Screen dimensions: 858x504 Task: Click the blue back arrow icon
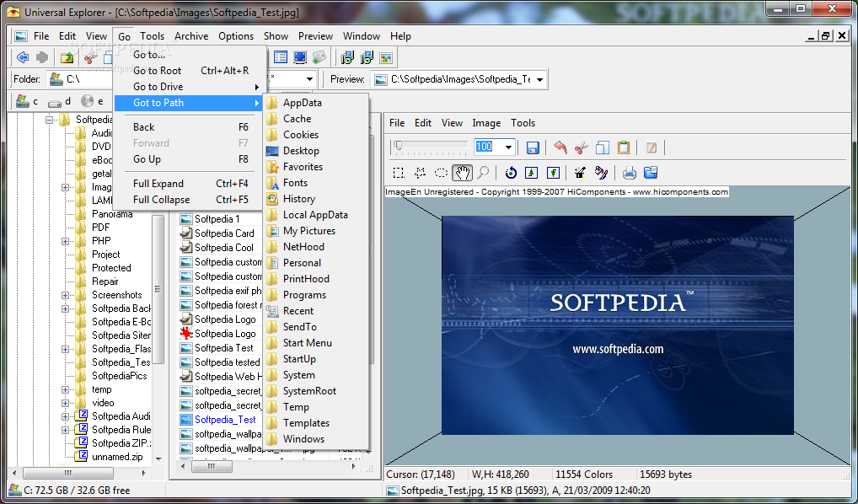(23, 57)
